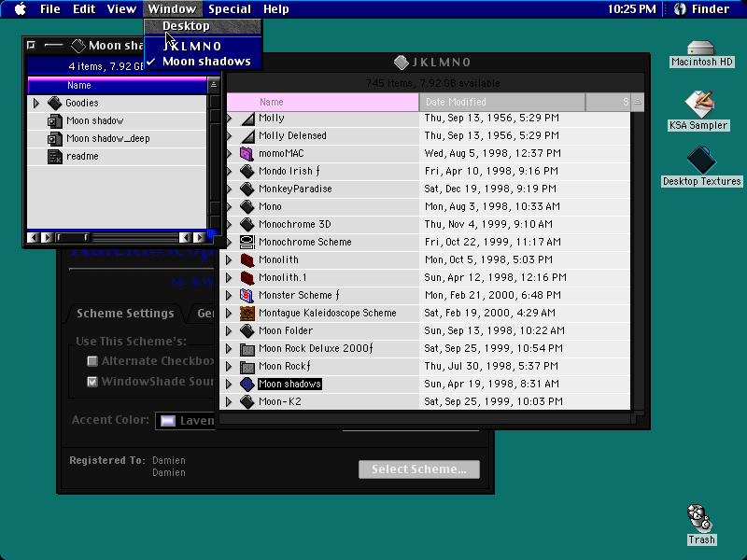
Task: Click the MonkeyParadise folder icon
Action: (247, 189)
